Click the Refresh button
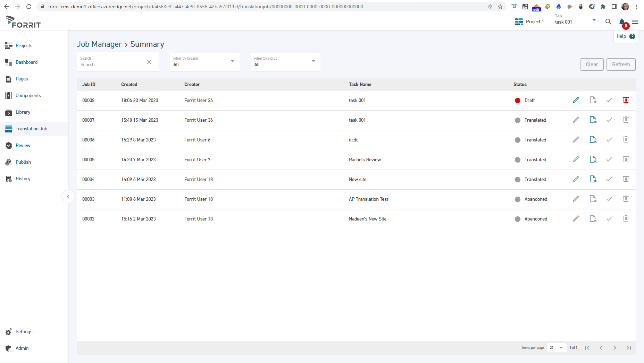Image resolution: width=644 pixels, height=363 pixels. click(621, 64)
